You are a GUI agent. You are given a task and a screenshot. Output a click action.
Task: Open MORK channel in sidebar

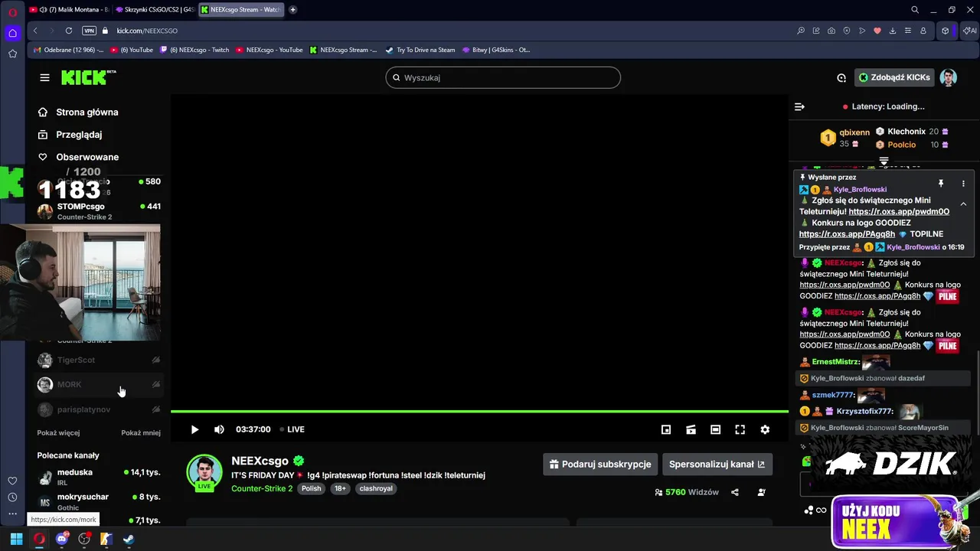(99, 385)
